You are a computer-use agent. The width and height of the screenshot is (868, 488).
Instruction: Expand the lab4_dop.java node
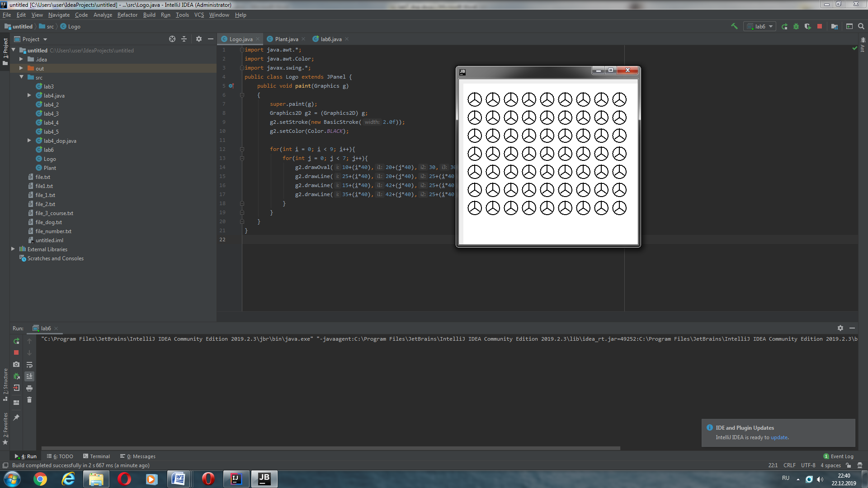pyautogui.click(x=29, y=141)
